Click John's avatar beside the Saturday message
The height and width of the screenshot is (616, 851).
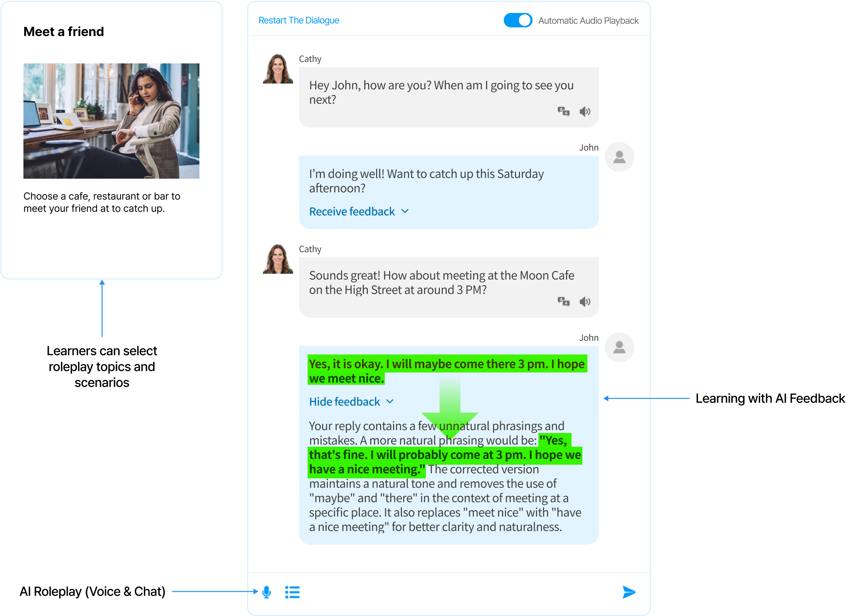coord(619,157)
